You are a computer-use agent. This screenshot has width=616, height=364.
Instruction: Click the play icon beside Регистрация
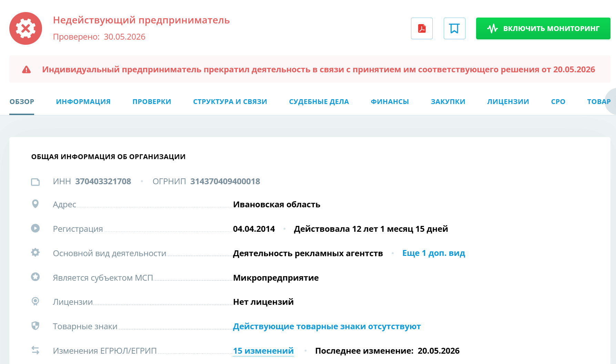(x=35, y=228)
